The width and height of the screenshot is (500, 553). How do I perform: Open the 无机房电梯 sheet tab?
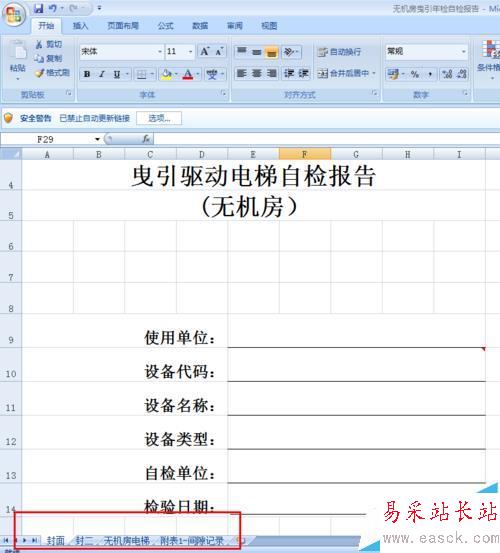click(x=127, y=541)
